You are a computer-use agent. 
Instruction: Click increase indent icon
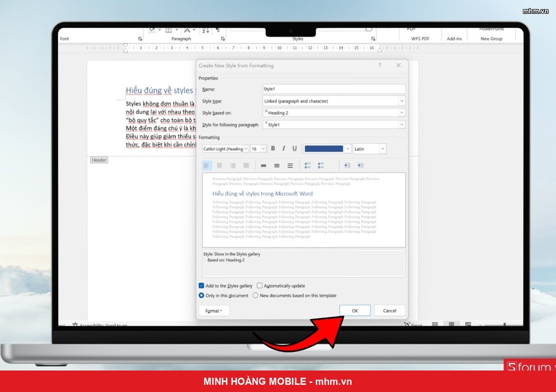pyautogui.click(x=360, y=166)
